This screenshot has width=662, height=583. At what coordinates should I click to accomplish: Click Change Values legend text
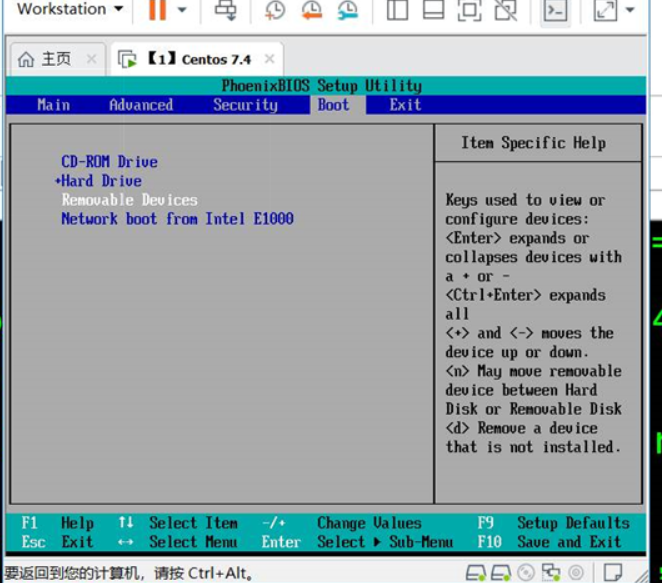pyautogui.click(x=369, y=523)
